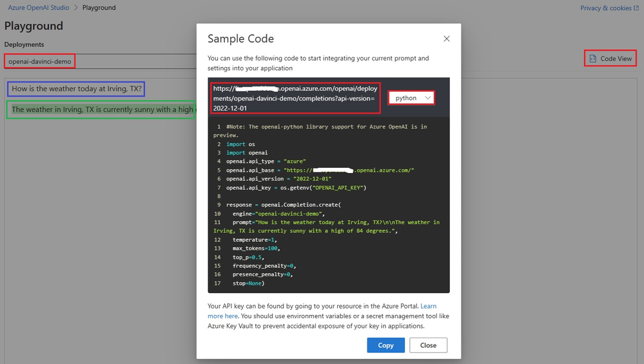Click the openai.api_base code line
644x364 pixels.
tap(320, 170)
